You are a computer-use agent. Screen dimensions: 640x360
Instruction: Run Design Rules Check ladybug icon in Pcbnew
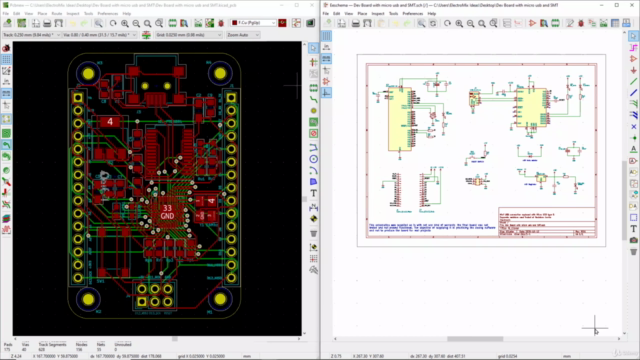pyautogui.click(x=221, y=23)
